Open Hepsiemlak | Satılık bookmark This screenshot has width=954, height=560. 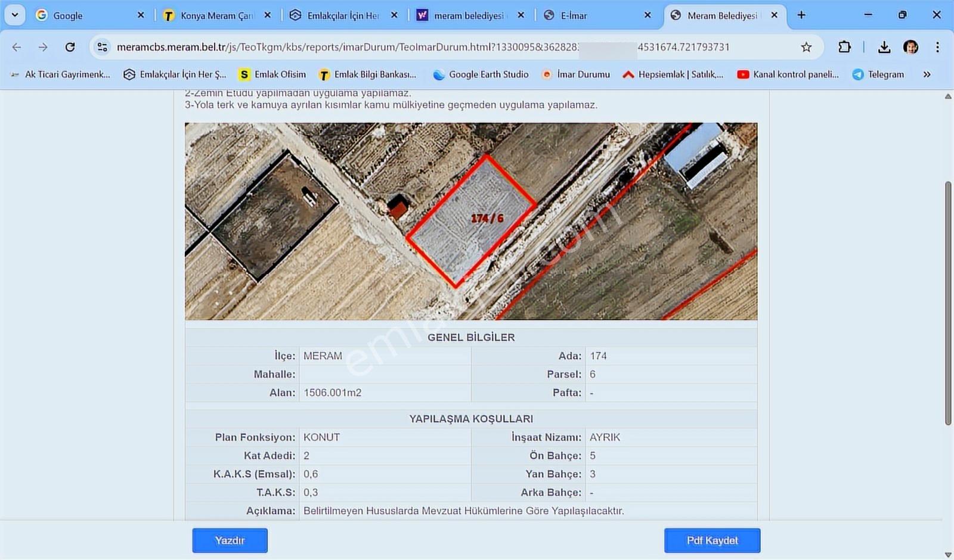[673, 74]
